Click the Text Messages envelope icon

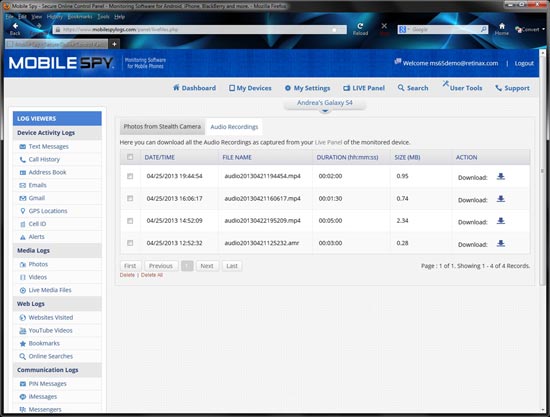click(22, 147)
